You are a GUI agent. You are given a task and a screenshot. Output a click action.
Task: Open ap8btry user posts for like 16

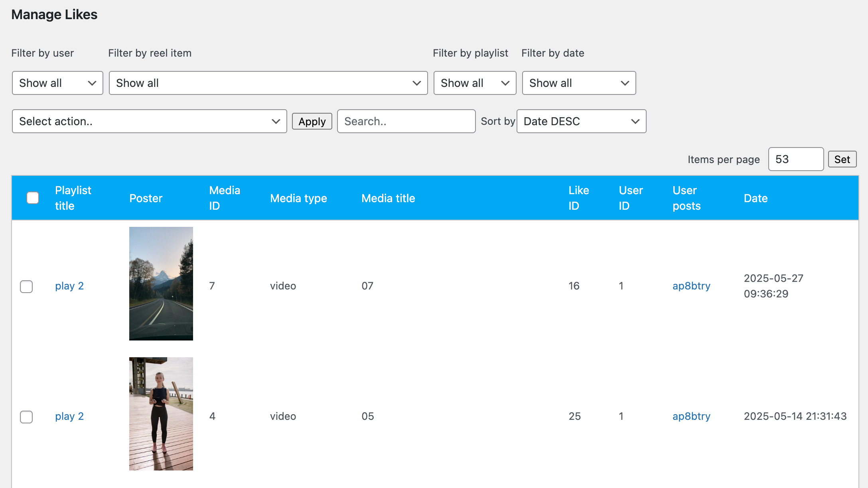click(x=691, y=286)
